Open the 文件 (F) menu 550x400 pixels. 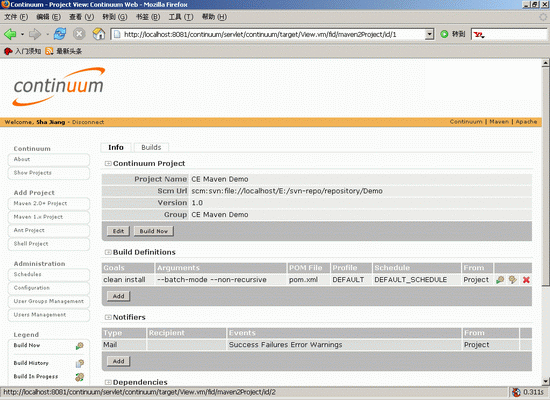coord(16,17)
